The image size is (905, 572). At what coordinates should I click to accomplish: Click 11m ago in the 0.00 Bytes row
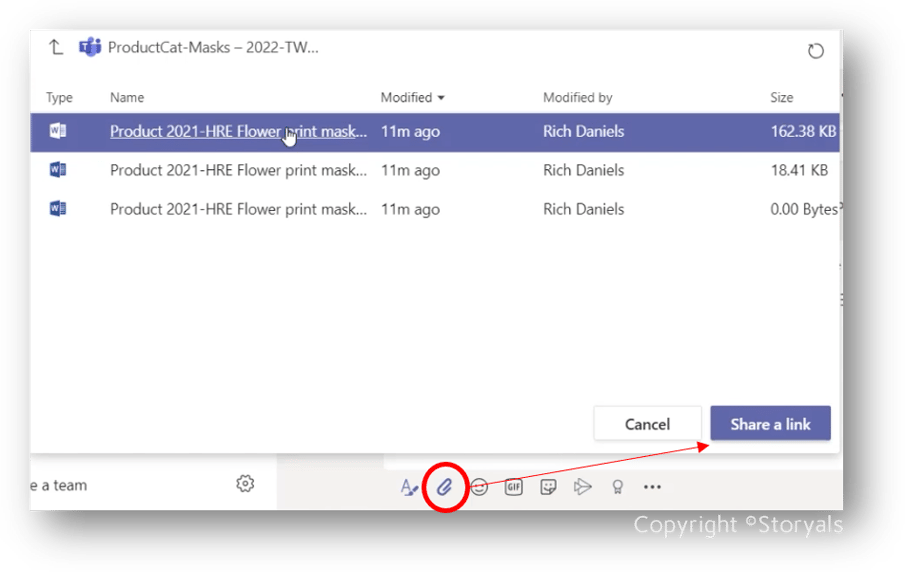point(410,209)
